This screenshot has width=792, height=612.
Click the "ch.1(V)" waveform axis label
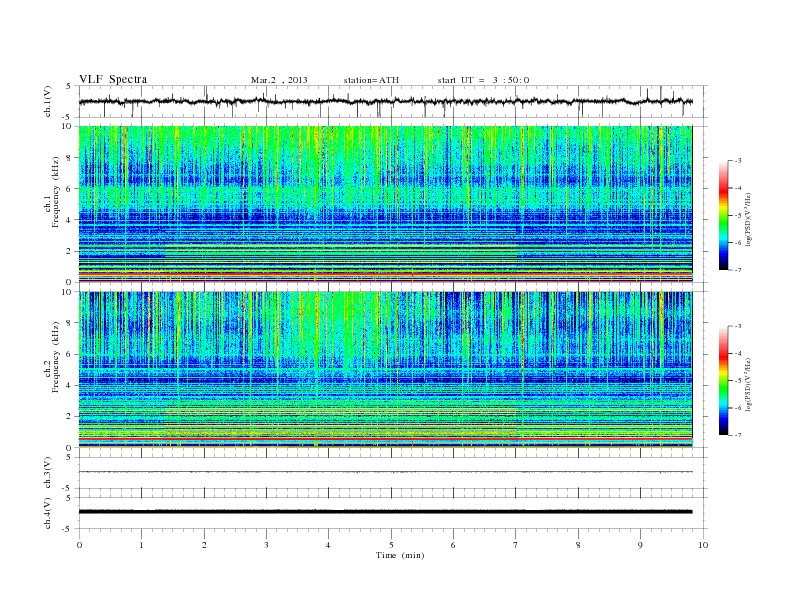[48, 101]
